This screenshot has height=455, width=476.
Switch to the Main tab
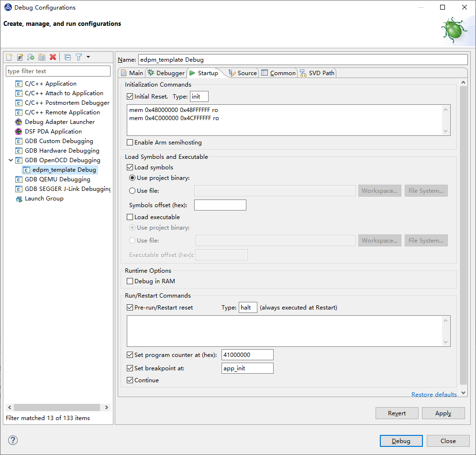point(132,73)
